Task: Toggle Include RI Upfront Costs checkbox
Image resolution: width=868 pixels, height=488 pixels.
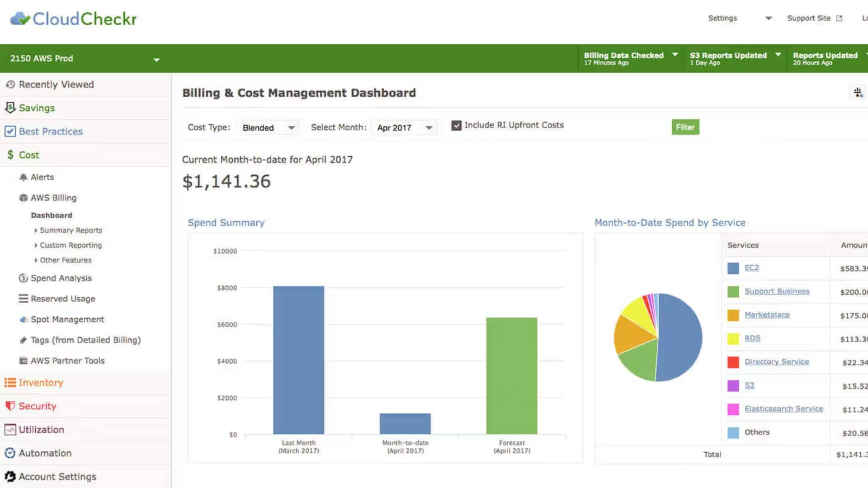Action: click(x=457, y=125)
